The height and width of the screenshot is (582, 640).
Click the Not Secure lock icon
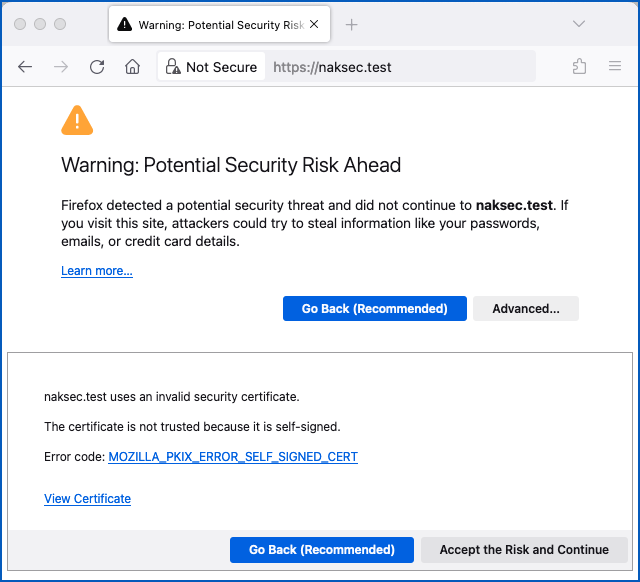click(171, 67)
